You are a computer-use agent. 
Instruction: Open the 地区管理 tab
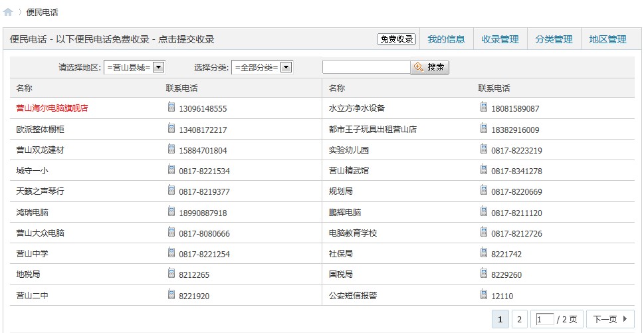607,39
